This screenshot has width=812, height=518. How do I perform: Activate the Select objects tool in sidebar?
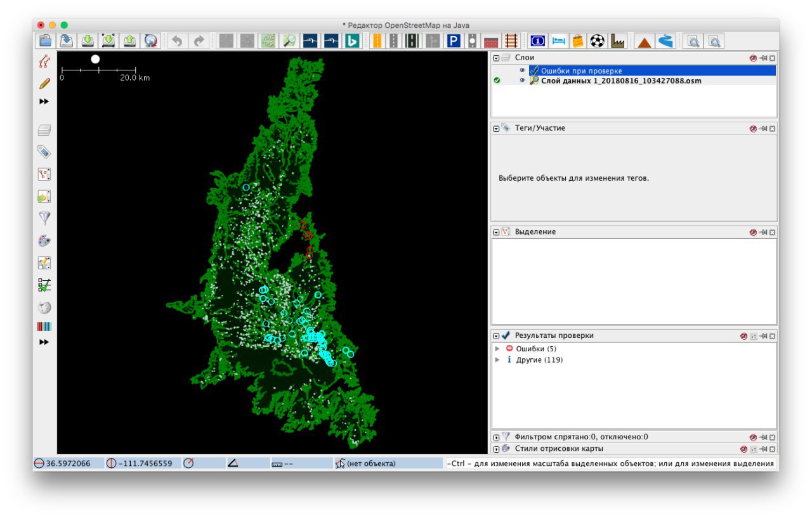click(x=44, y=62)
